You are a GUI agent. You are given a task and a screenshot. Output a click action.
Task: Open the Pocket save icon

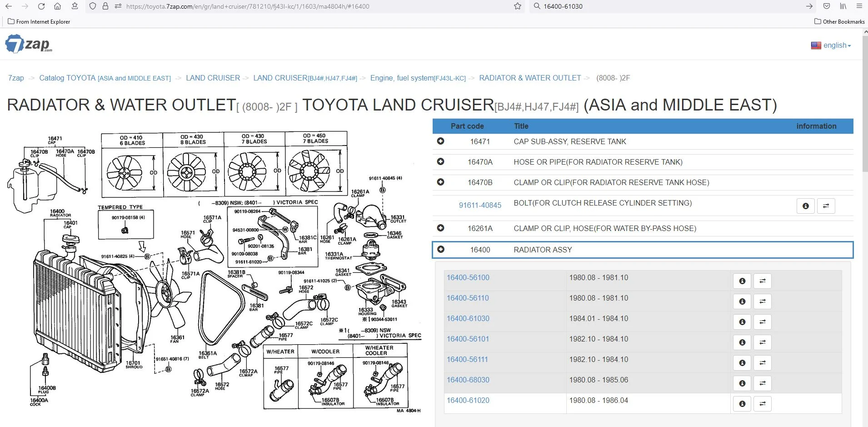pyautogui.click(x=827, y=6)
